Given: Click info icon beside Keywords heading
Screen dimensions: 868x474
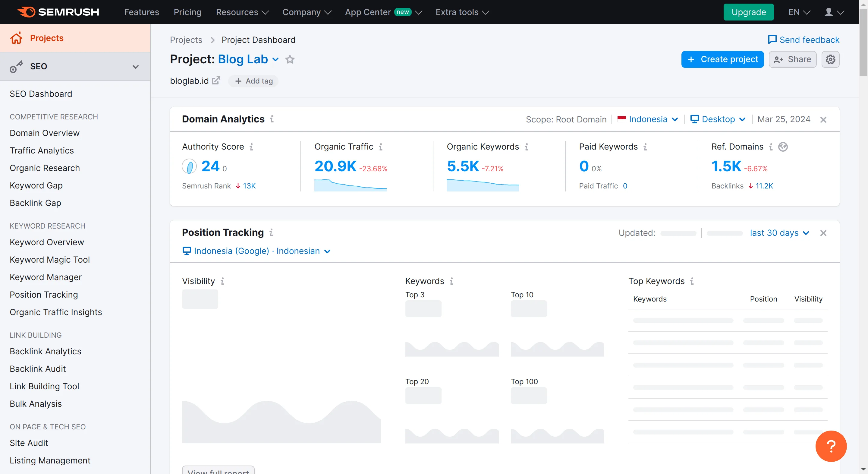Looking at the screenshot, I should tap(451, 281).
